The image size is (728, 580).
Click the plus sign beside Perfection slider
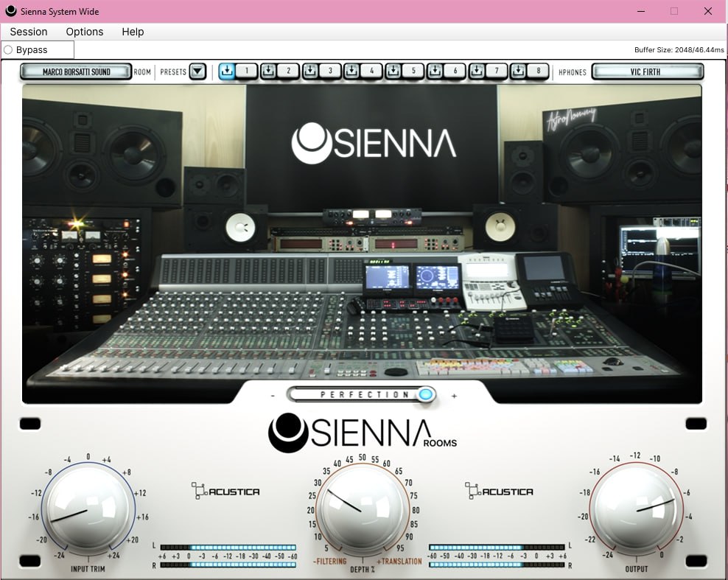[454, 396]
